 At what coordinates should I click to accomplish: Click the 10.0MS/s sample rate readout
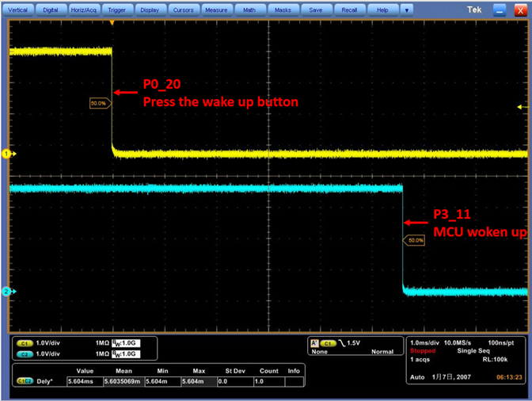pos(458,343)
